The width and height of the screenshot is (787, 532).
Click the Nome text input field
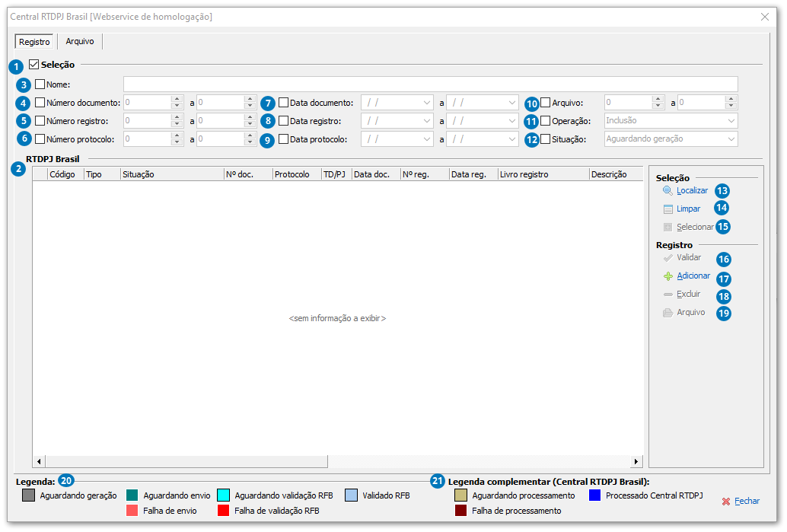pyautogui.click(x=431, y=84)
